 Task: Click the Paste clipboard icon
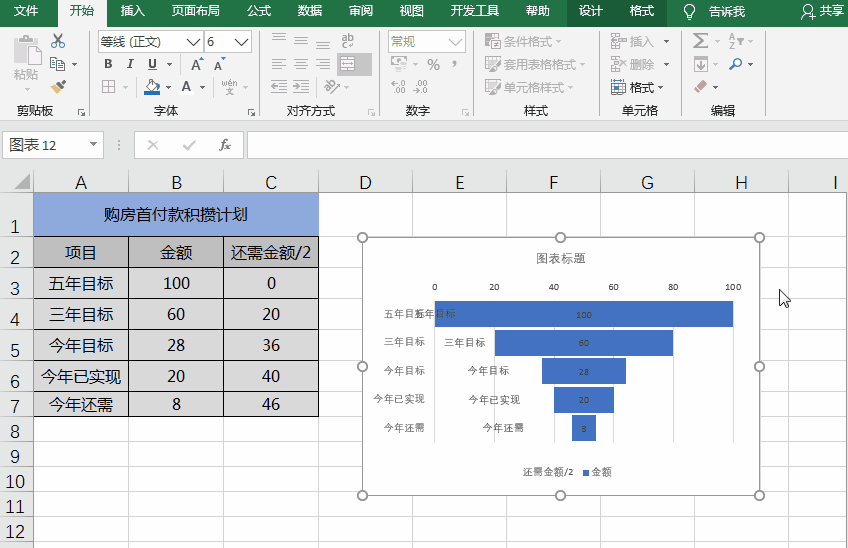[26, 52]
